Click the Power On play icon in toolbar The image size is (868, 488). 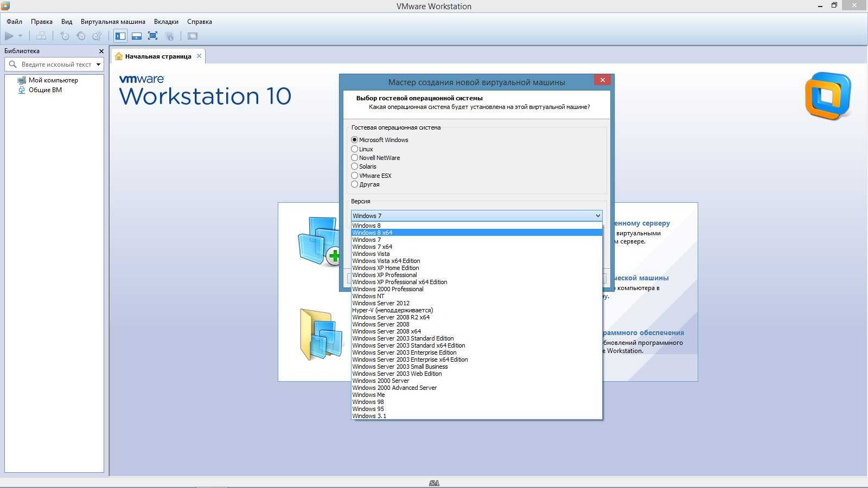click(9, 36)
